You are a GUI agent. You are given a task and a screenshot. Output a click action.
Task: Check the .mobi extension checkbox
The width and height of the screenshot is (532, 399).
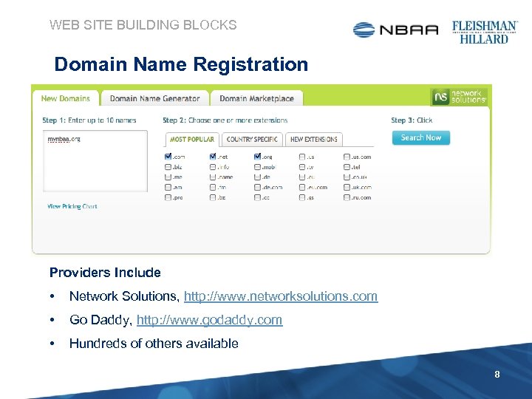click(x=258, y=167)
